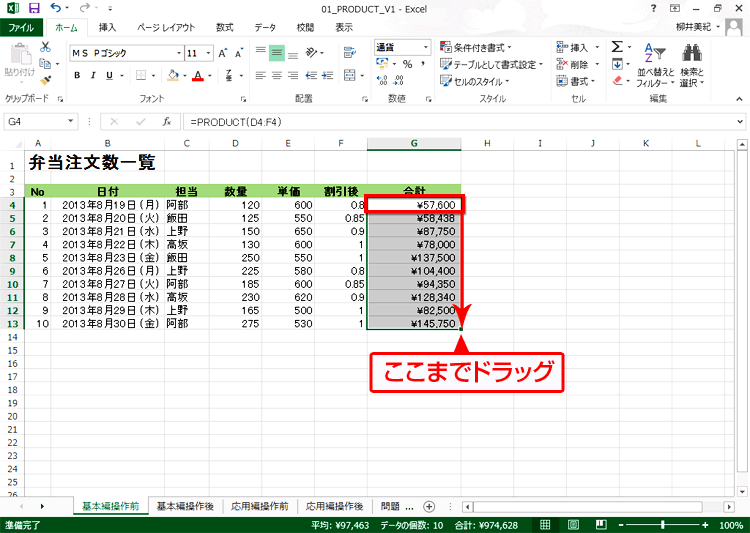The image size is (750, 533).
Task: Expand the formula bar
Action: (x=740, y=122)
